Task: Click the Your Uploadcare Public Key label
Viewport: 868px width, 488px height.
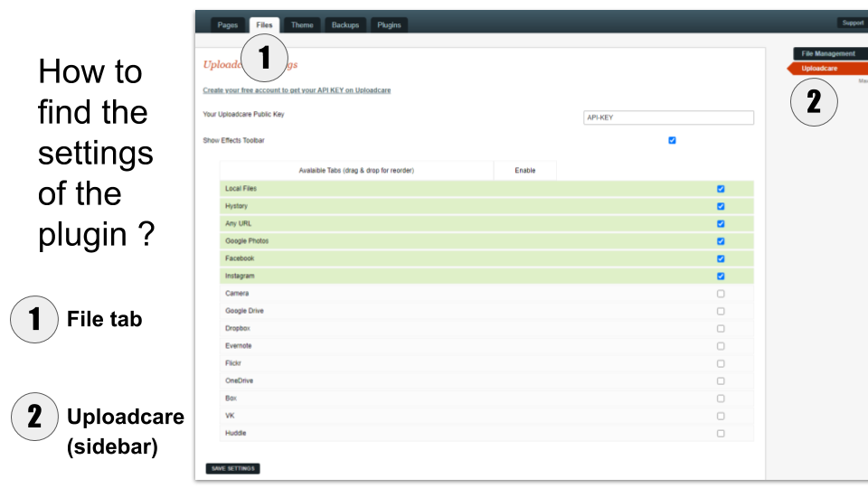Action: pos(243,115)
